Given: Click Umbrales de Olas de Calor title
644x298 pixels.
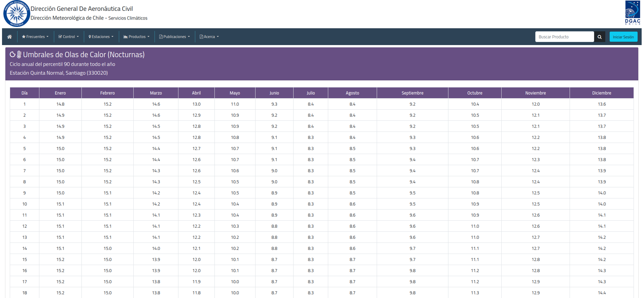Looking at the screenshot, I should (x=84, y=54).
